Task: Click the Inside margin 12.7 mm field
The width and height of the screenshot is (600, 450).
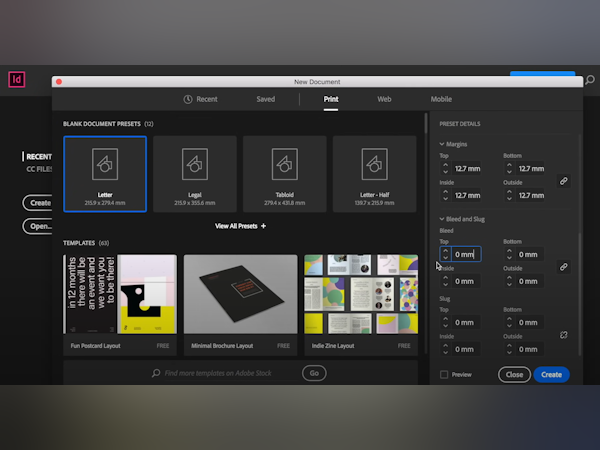Action: coord(467,196)
